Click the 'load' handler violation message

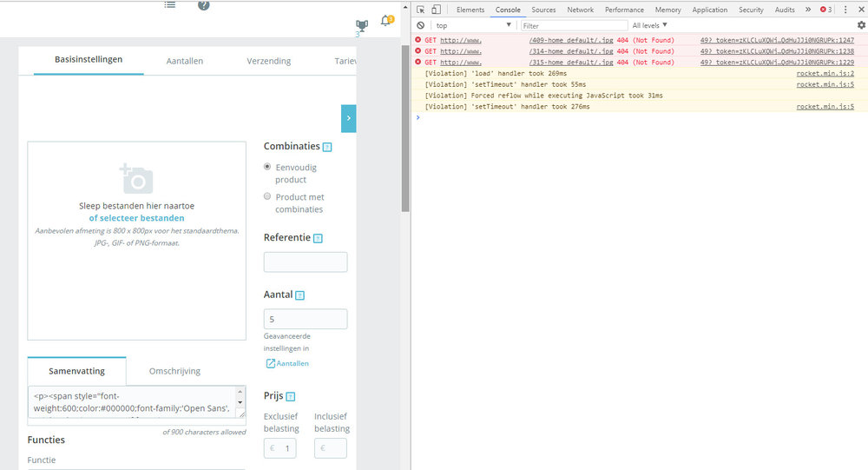click(x=496, y=73)
